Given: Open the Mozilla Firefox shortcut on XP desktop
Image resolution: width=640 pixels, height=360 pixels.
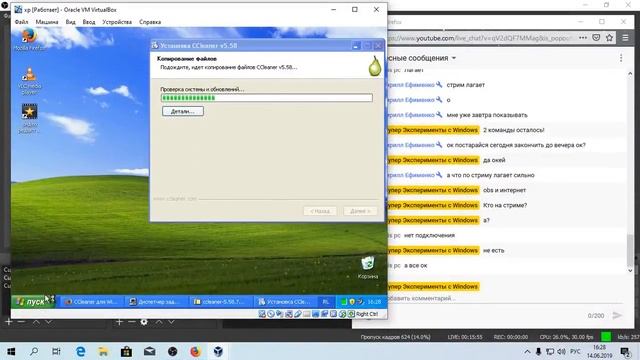Looking at the screenshot, I should click(x=29, y=39).
